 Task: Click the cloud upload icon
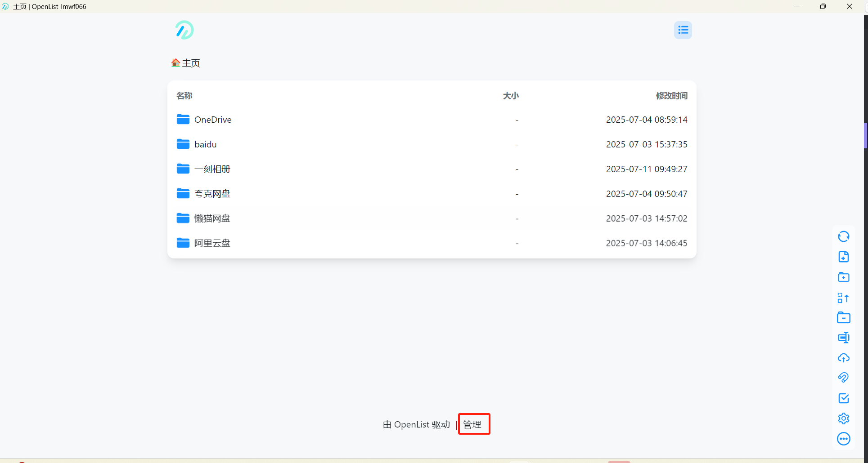(x=844, y=358)
